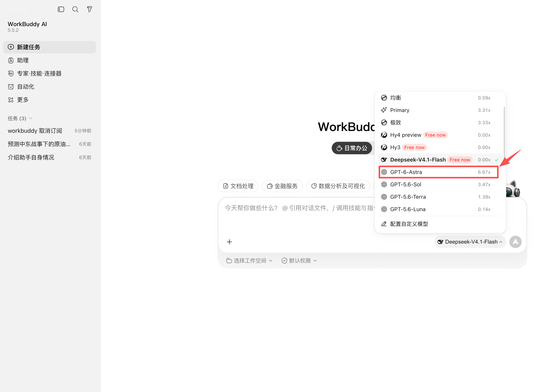Click the 均衡 model icon
The width and height of the screenshot is (542, 392).
tap(384, 98)
